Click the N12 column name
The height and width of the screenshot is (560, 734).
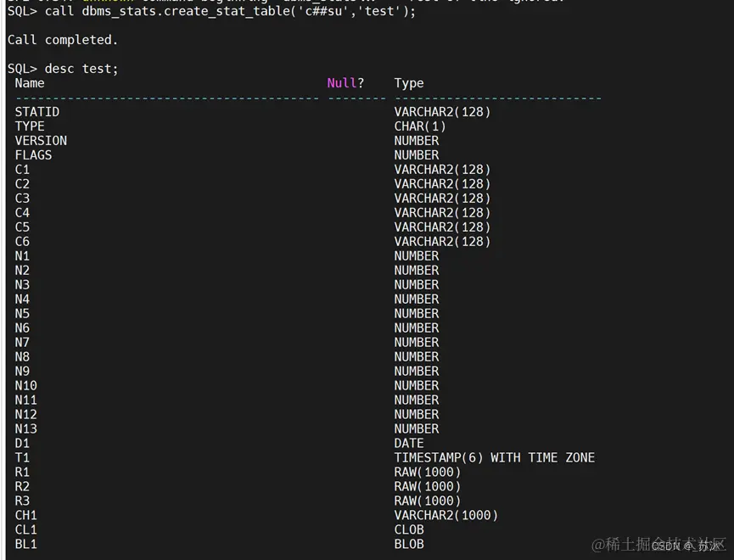[25, 414]
